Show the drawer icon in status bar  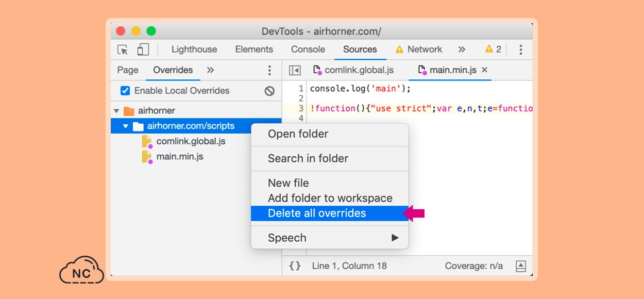pyautogui.click(x=521, y=266)
